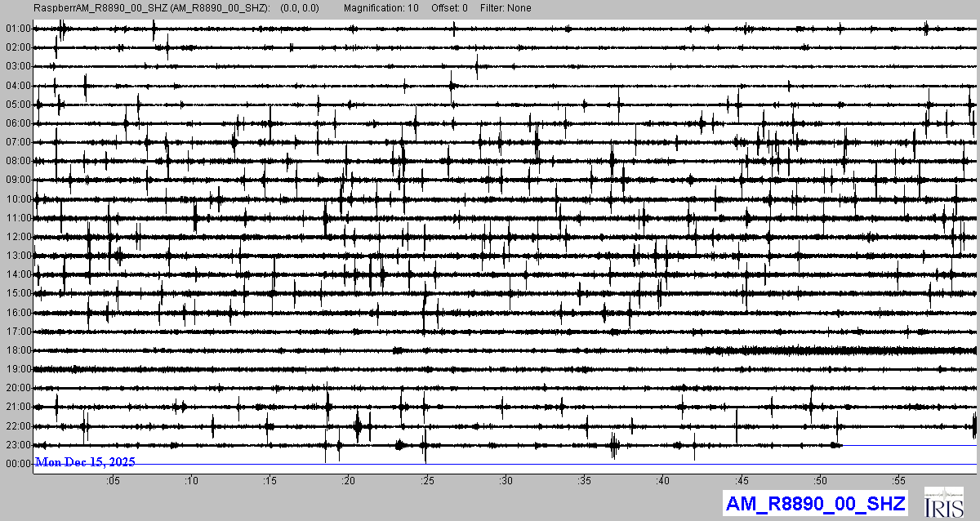The height and width of the screenshot is (521, 980).
Task: Click the Mon Dec 15, 2025 date label
Action: pyautogui.click(x=85, y=462)
